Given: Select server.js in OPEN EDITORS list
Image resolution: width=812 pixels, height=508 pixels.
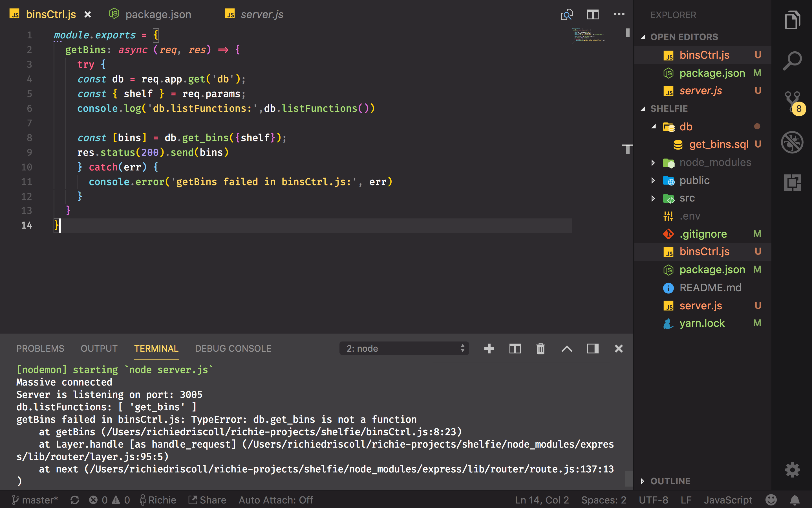Looking at the screenshot, I should [x=703, y=91].
